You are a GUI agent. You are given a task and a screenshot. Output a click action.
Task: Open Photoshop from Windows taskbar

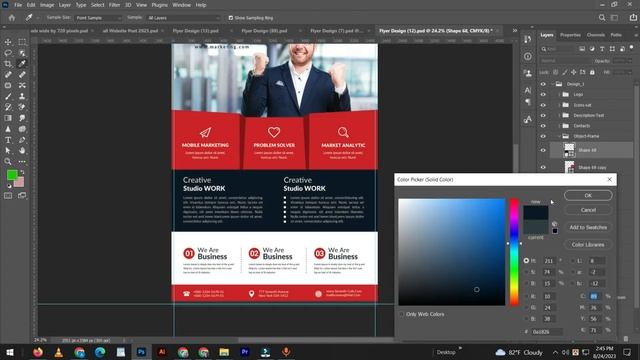[141, 352]
